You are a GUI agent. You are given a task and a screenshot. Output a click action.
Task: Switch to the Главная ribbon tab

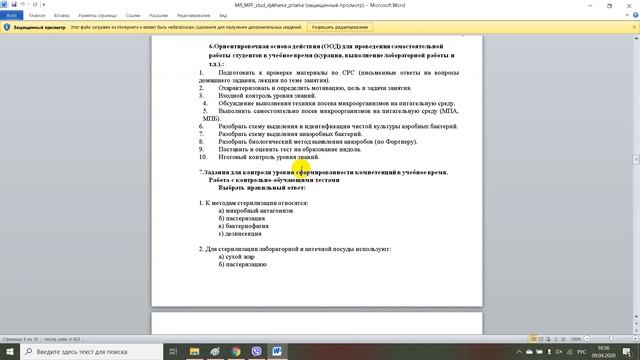(37, 16)
